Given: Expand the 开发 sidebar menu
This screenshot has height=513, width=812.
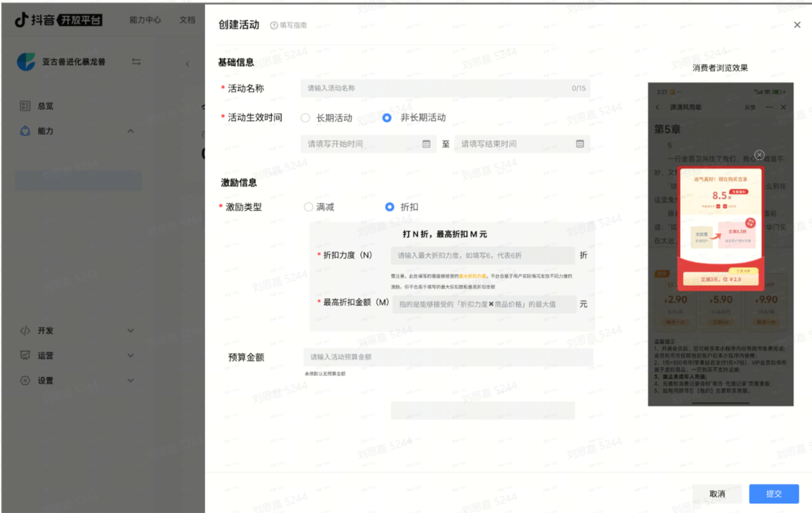Looking at the screenshot, I should tap(130, 331).
